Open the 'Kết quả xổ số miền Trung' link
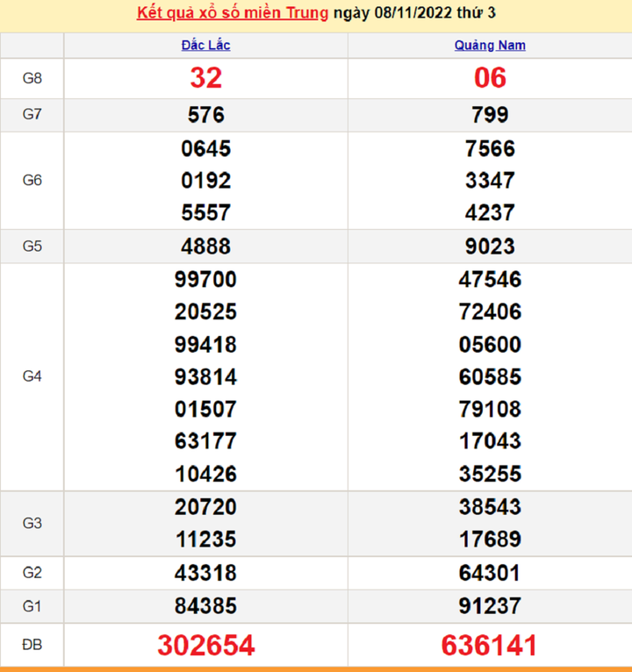The height and width of the screenshot is (672, 632). [x=233, y=13]
